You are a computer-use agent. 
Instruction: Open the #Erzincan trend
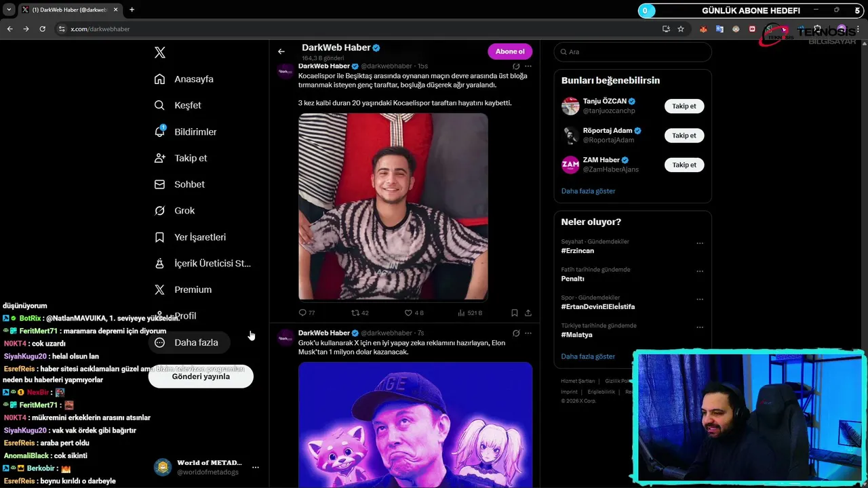(x=578, y=251)
